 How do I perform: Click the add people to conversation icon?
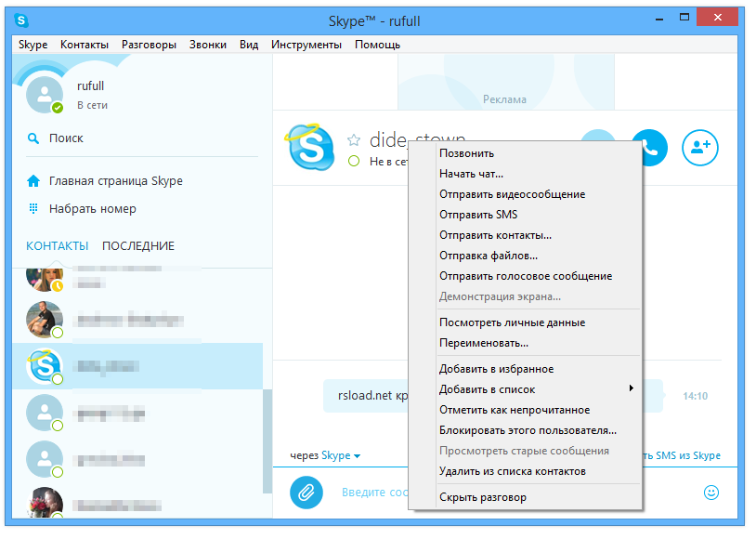(700, 148)
